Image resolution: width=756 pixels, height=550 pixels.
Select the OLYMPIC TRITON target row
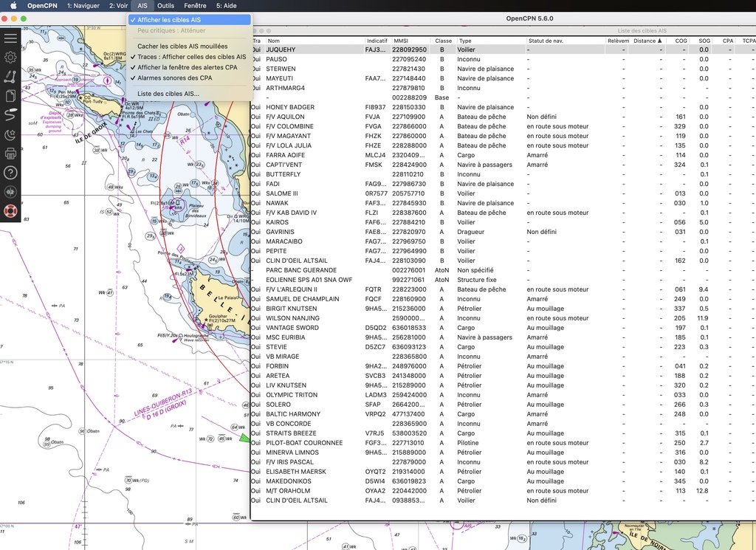coord(504,395)
